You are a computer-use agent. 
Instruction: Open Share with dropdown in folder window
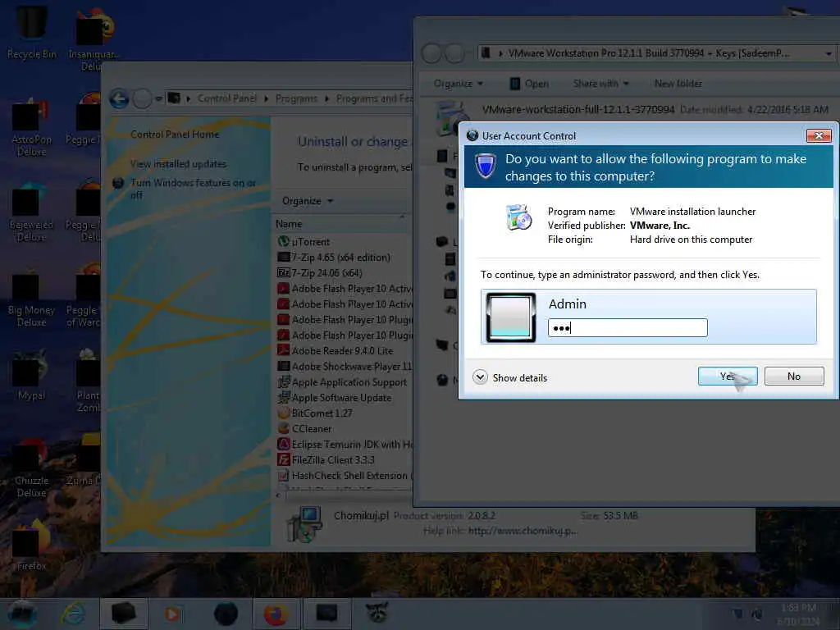(x=601, y=84)
